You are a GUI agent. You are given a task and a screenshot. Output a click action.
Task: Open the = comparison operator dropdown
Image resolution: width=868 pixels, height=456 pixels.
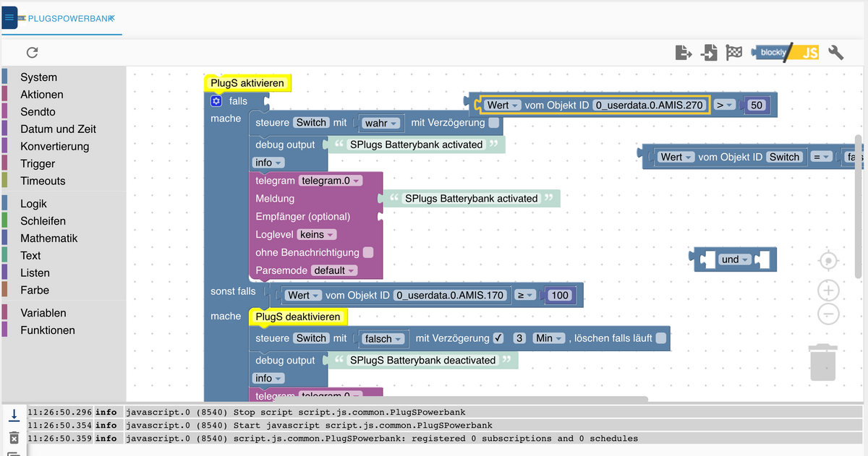click(x=820, y=157)
